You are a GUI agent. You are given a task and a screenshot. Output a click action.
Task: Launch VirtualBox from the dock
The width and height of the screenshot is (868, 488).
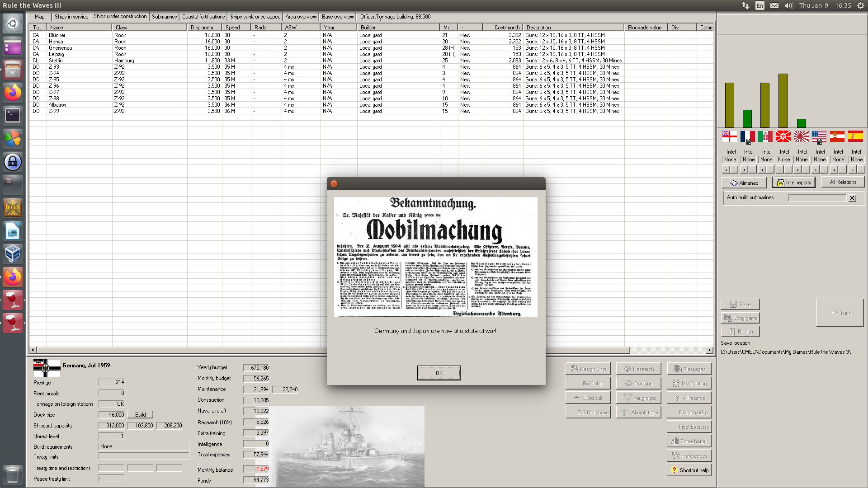(13, 254)
